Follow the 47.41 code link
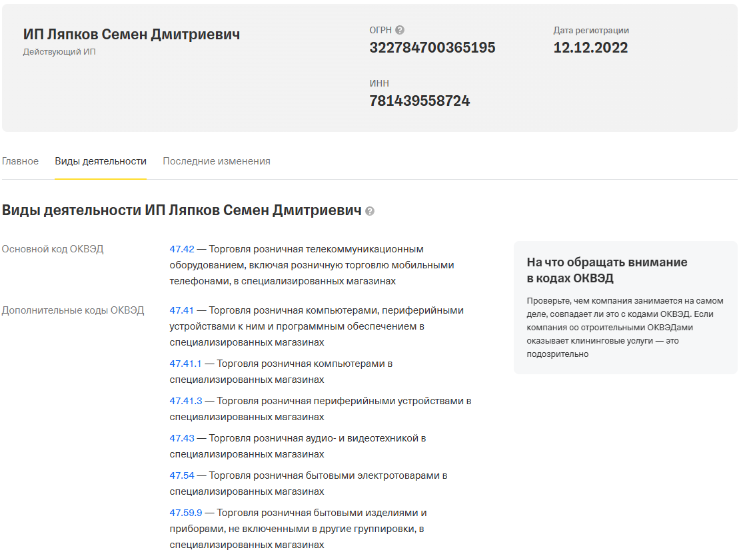The height and width of the screenshot is (560, 747). [x=182, y=310]
